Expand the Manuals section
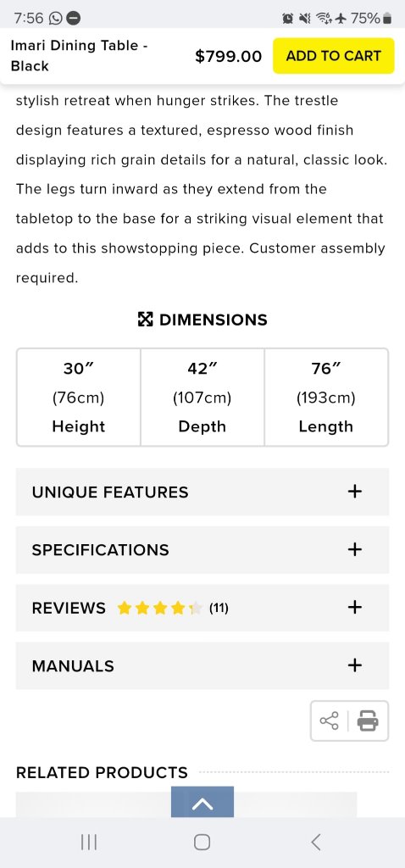This screenshot has width=405, height=868. [202, 665]
